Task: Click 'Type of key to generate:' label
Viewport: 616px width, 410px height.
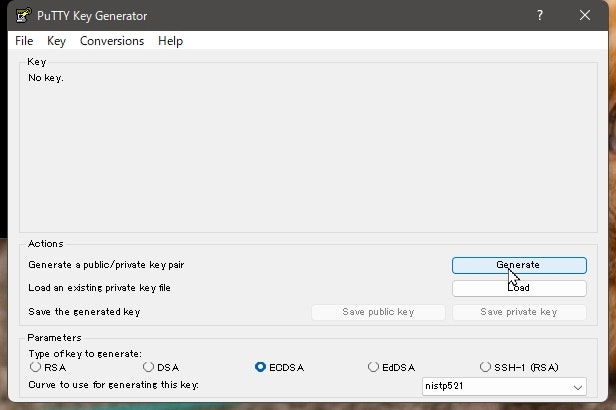Action: coord(85,354)
